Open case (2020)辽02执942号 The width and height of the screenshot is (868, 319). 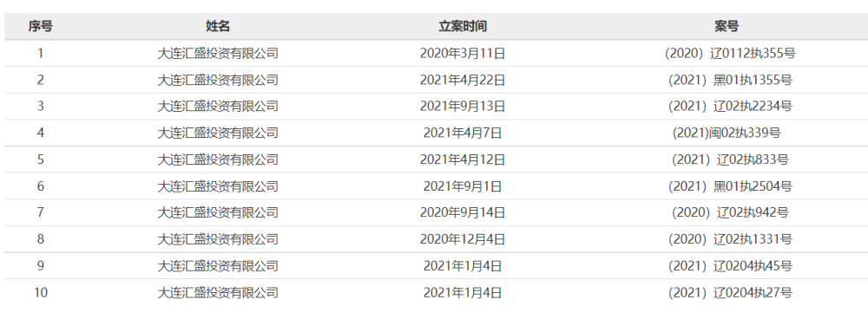click(x=730, y=212)
